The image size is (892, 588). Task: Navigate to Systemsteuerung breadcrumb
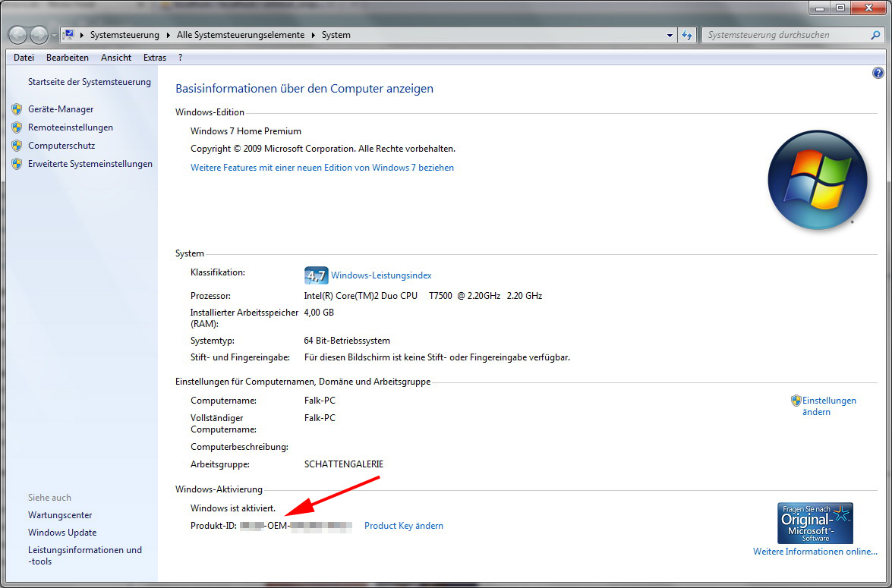coord(125,35)
